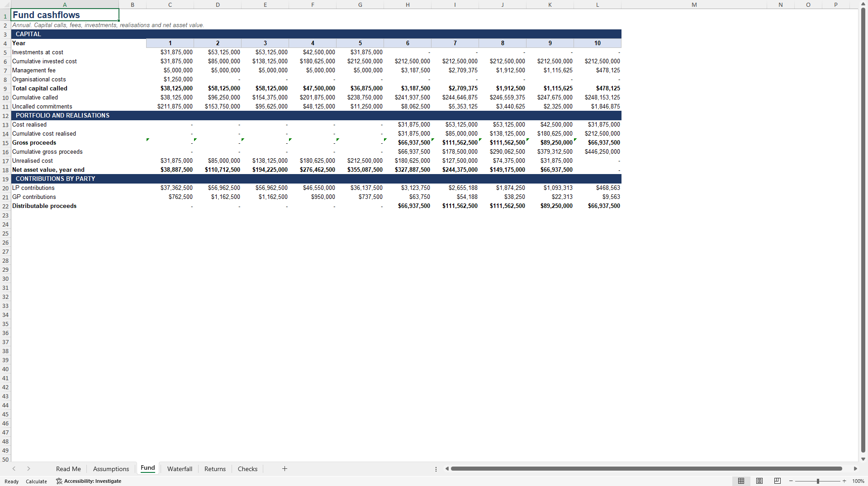Select row 9 header
Screen dimensions: 868x486
5,89
